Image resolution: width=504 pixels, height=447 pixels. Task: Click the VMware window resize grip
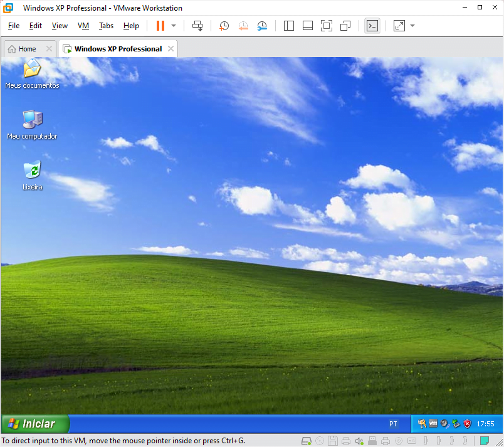coord(499,442)
